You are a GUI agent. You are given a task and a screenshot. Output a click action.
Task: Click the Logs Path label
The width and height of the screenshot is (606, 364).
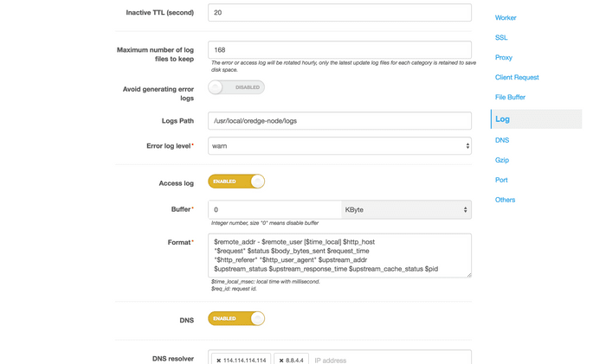177,121
